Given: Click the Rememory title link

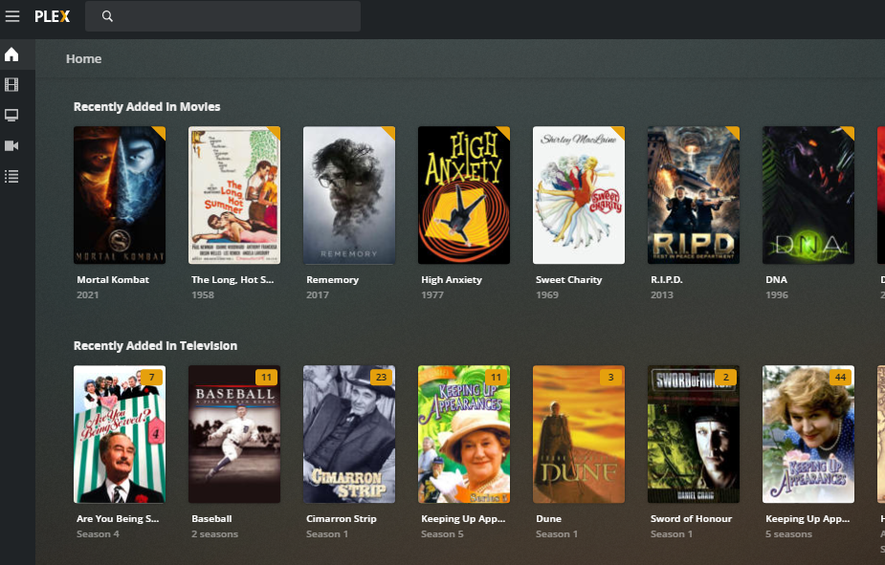Looking at the screenshot, I should pos(332,279).
